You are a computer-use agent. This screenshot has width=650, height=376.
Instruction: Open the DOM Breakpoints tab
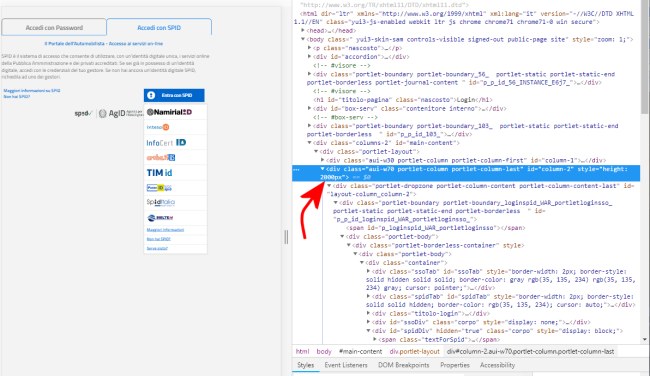(x=403, y=365)
